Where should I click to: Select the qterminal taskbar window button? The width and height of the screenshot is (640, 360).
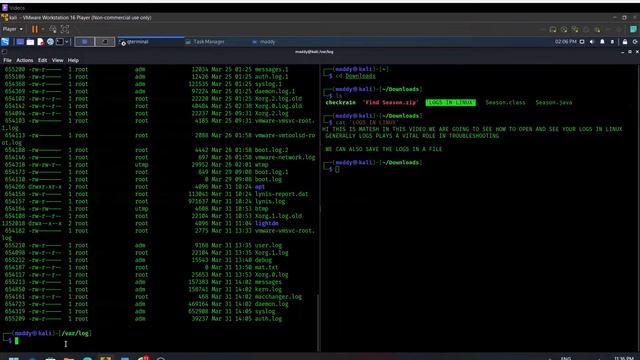[151, 42]
